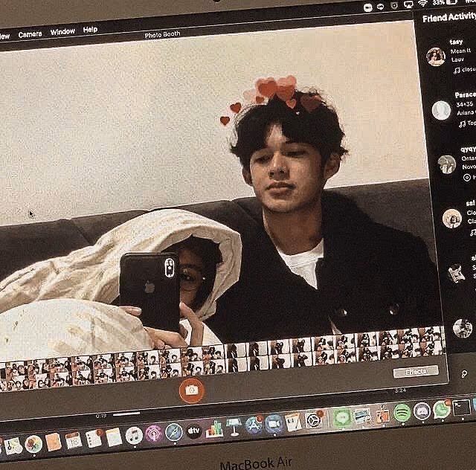Viewport: 476px width, 470px height.
Task: Open the AirPlay display menu bar icon
Action: pos(408,4)
